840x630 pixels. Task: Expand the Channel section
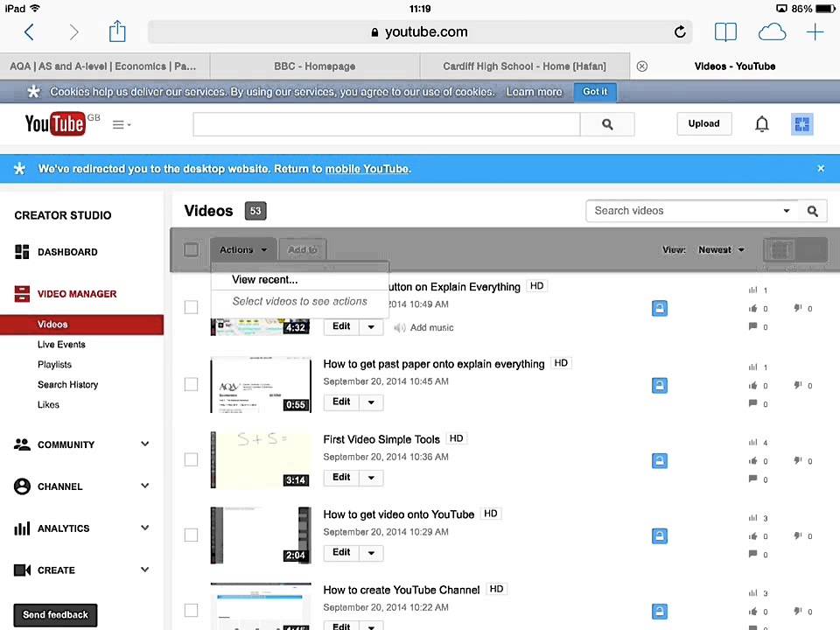click(x=144, y=486)
